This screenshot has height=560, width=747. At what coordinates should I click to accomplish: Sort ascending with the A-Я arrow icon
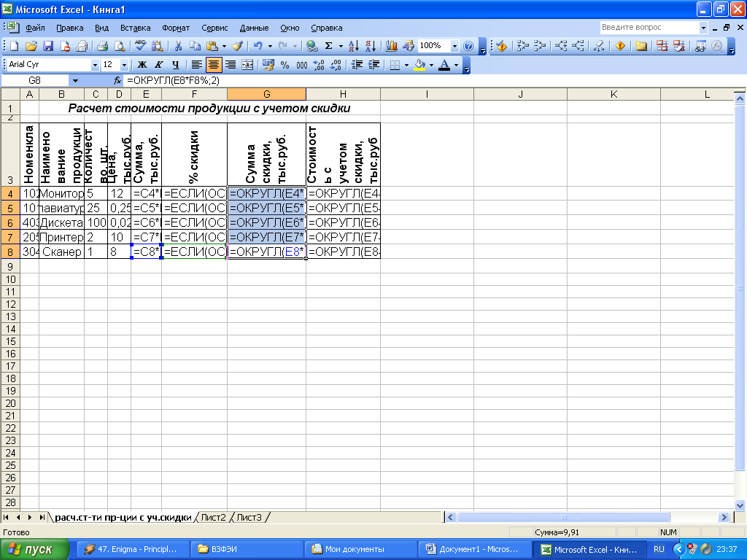(x=354, y=46)
